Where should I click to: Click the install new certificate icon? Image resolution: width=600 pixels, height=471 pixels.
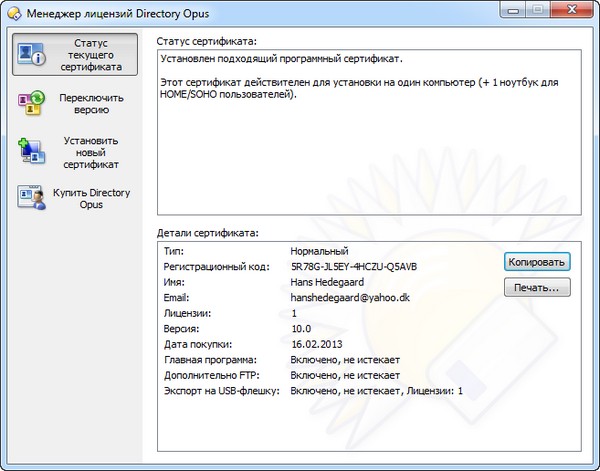tap(31, 151)
